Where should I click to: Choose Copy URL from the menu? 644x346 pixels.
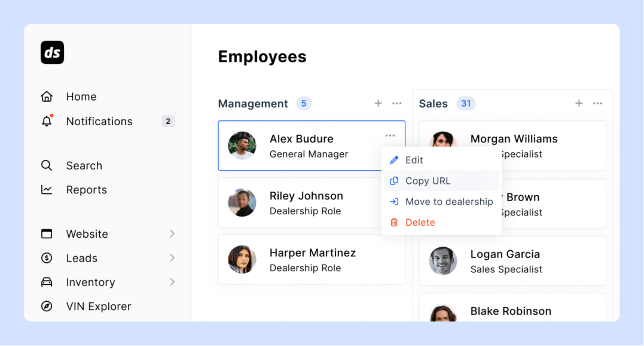(442, 181)
